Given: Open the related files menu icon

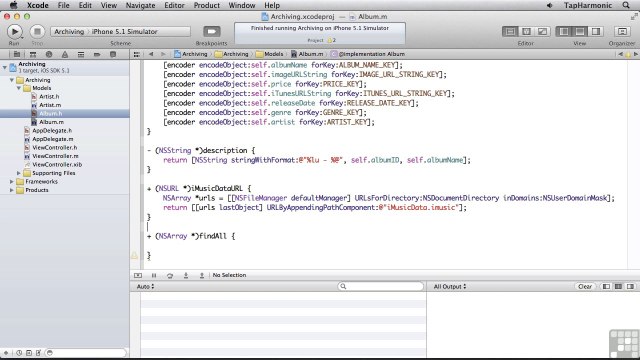Looking at the screenshot, I should click(137, 54).
